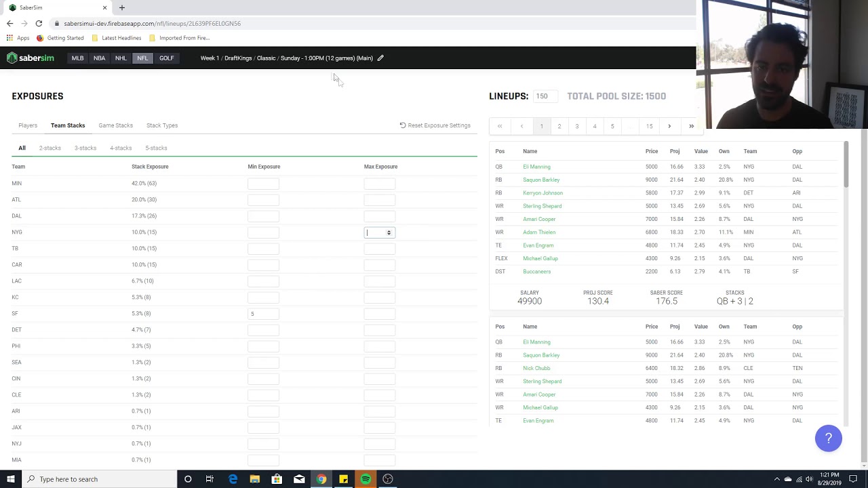Image resolution: width=868 pixels, height=488 pixels.
Task: Click the NYG max exposure stepper arrows
Action: [389, 232]
